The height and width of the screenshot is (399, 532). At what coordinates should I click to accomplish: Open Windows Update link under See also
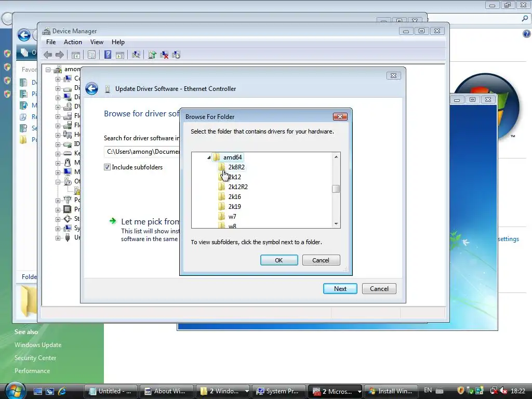[38, 345]
